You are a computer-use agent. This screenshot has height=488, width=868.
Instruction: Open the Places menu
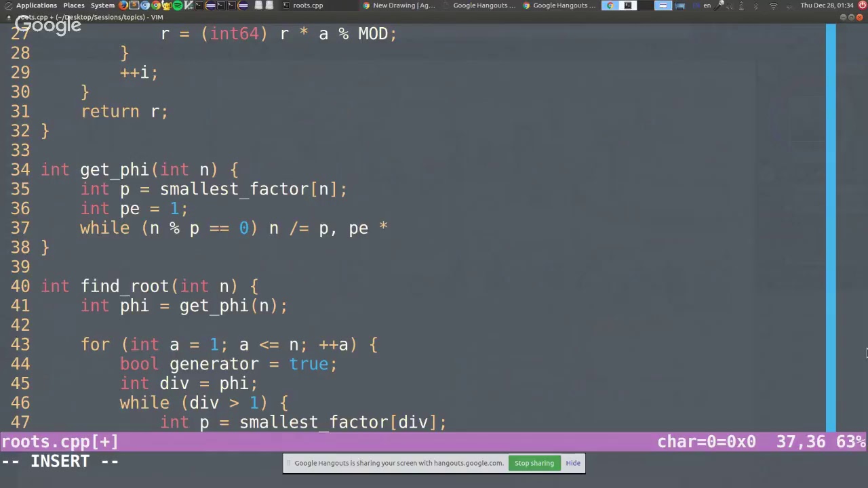74,5
